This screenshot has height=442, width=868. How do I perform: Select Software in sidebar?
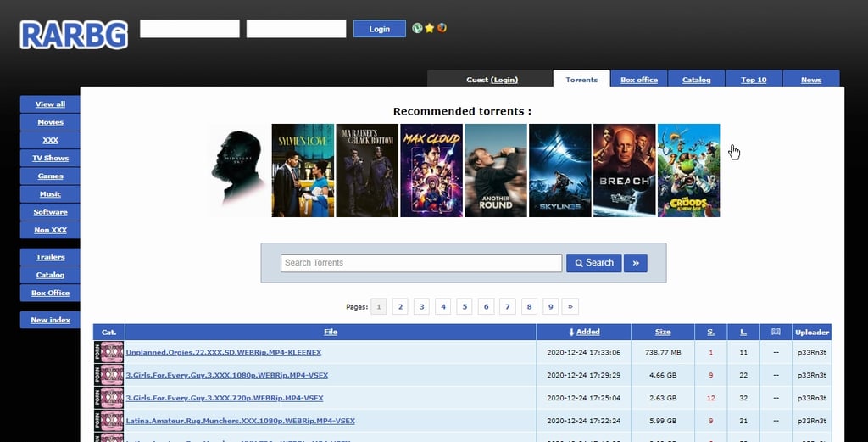click(50, 212)
